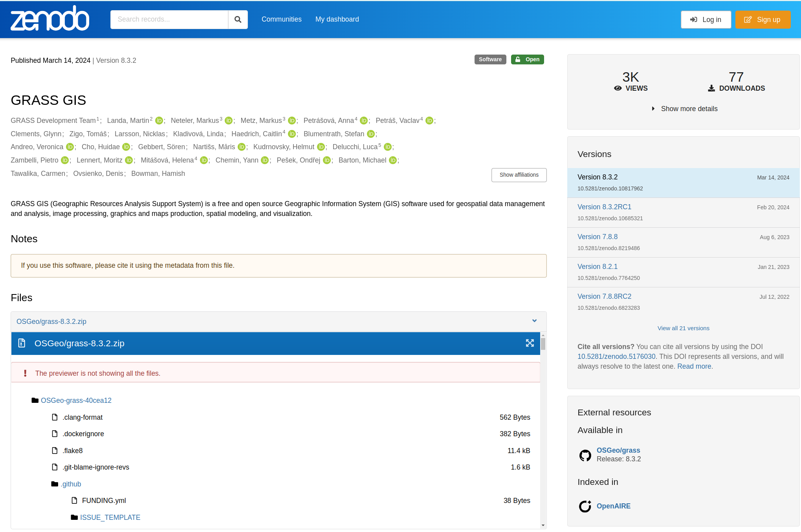Click ORCID icon beside Mitášová, Helena
This screenshot has height=532, width=801.
tap(204, 160)
